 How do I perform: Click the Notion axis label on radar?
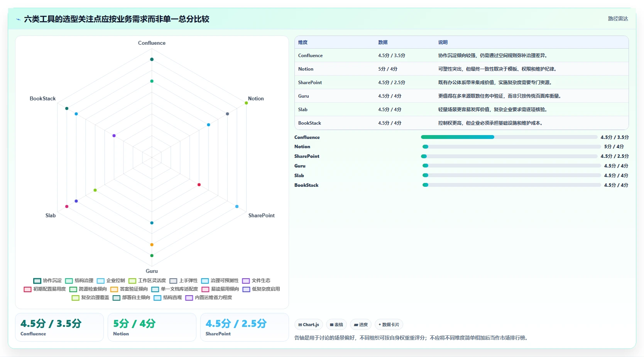click(x=256, y=98)
